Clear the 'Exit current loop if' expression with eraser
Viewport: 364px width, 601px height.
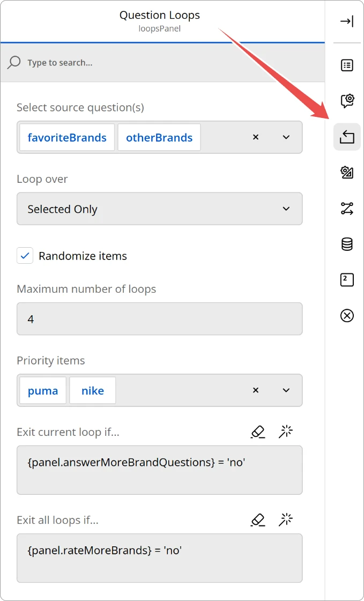pyautogui.click(x=258, y=432)
